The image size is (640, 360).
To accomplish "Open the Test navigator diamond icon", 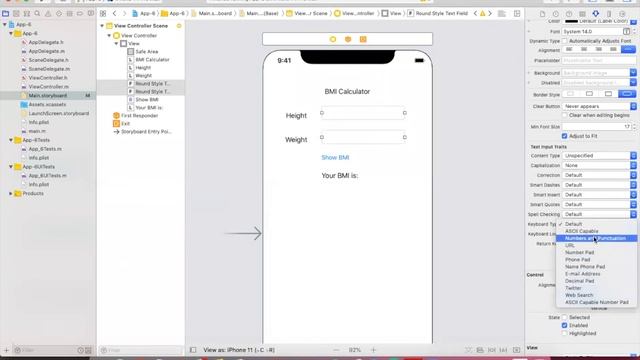I will click(x=59, y=13).
